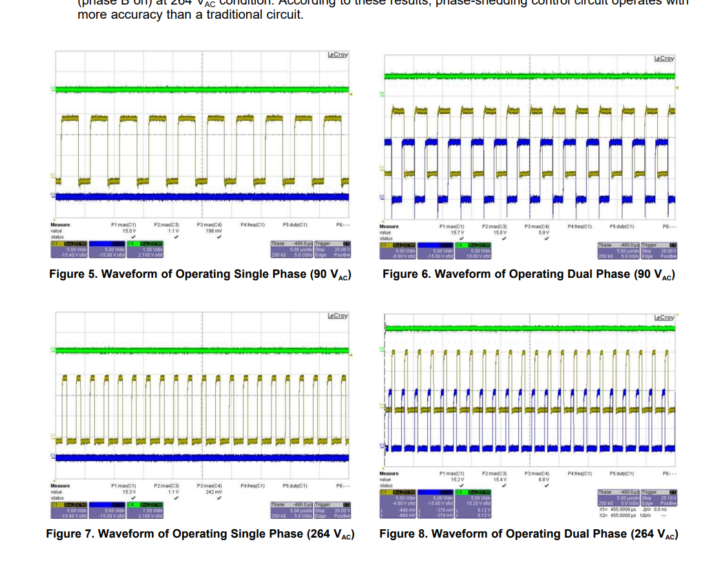Viewport: 725px width, 588px height.
Task: Open green C4 channel box showing 6.12 V, Figure 8
Action: point(473,504)
